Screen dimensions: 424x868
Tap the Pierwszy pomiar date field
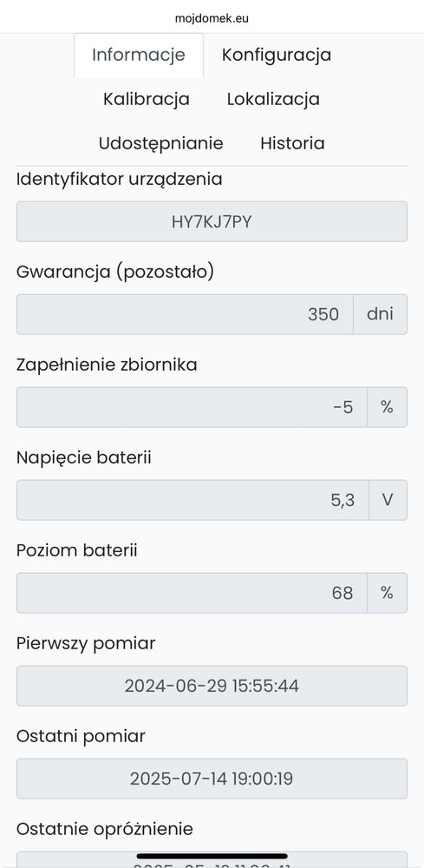click(x=212, y=686)
